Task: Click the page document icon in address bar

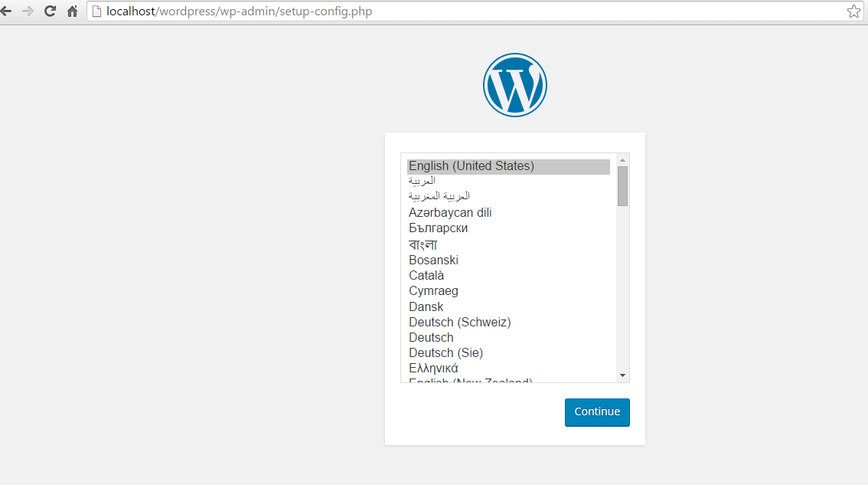Action: click(x=96, y=11)
